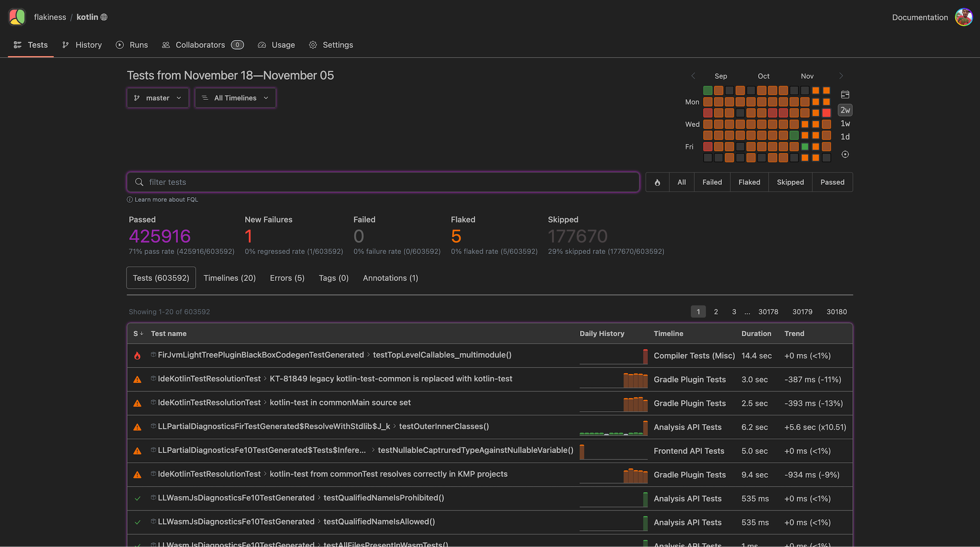Open the Runs section
Screen dimensions: 980x547
132,44
